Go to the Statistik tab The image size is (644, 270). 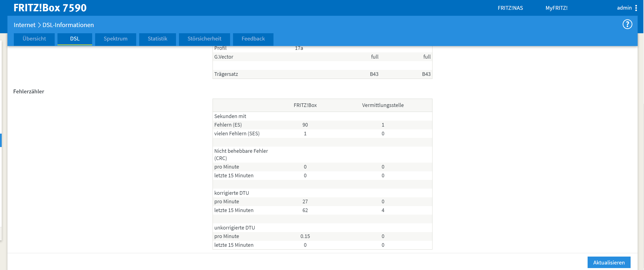157,39
